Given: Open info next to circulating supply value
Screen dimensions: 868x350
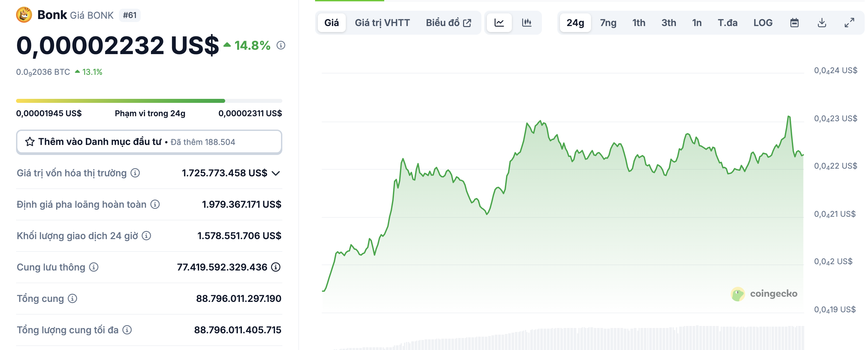Looking at the screenshot, I should click(x=276, y=267).
